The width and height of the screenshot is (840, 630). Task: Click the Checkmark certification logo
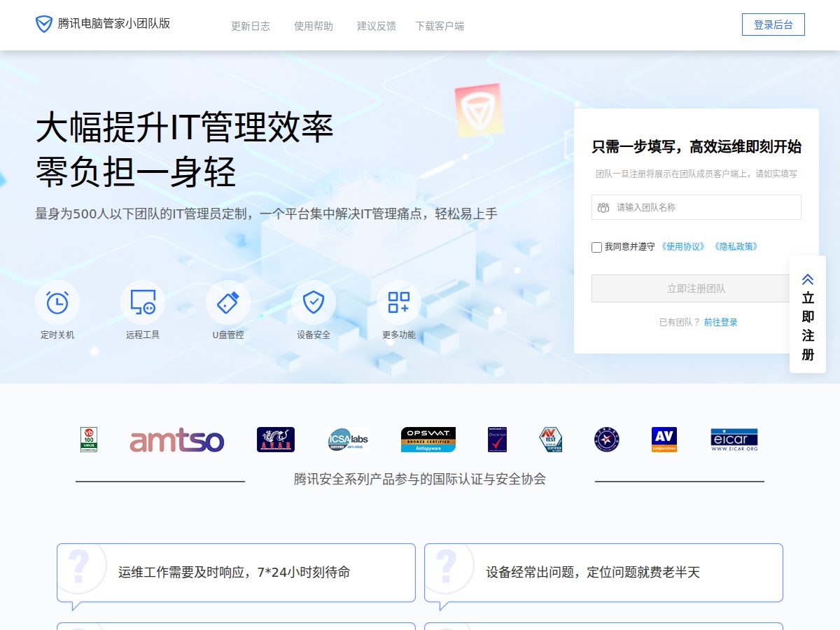coord(498,440)
